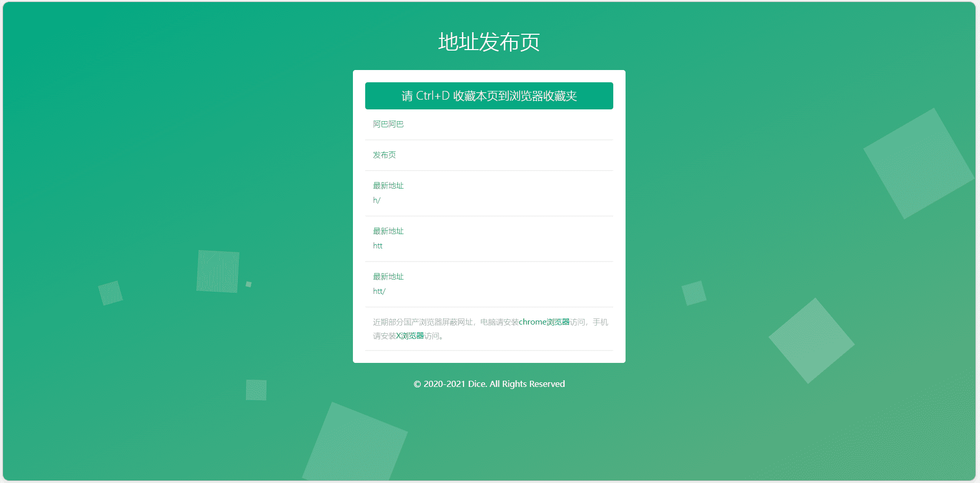Open the h/ address link
The width and height of the screenshot is (980, 483).
pyautogui.click(x=376, y=200)
